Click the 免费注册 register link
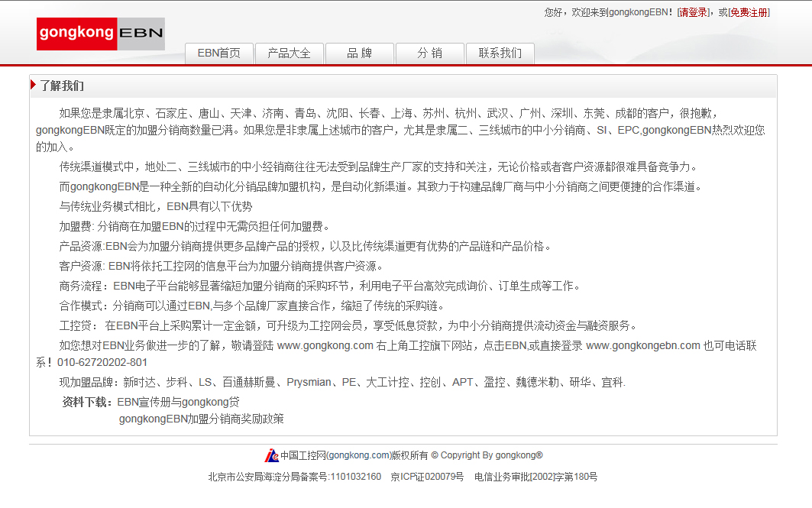The width and height of the screenshot is (812, 508). [749, 12]
